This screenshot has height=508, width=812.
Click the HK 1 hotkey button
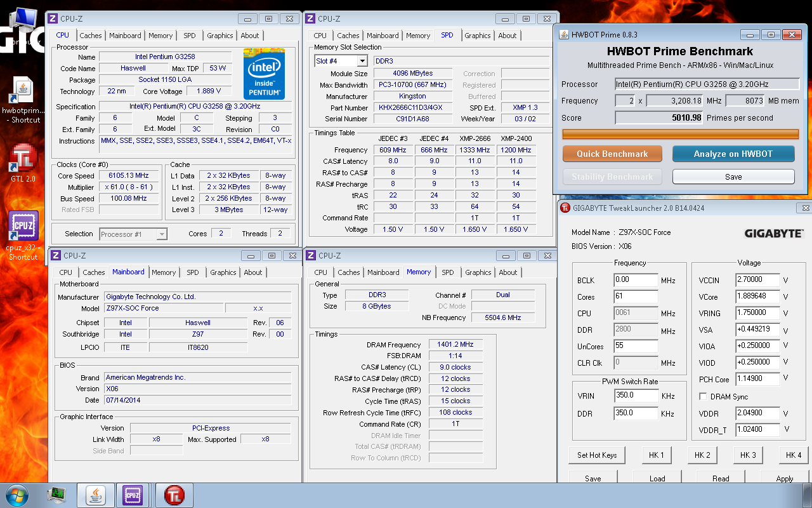click(x=657, y=455)
